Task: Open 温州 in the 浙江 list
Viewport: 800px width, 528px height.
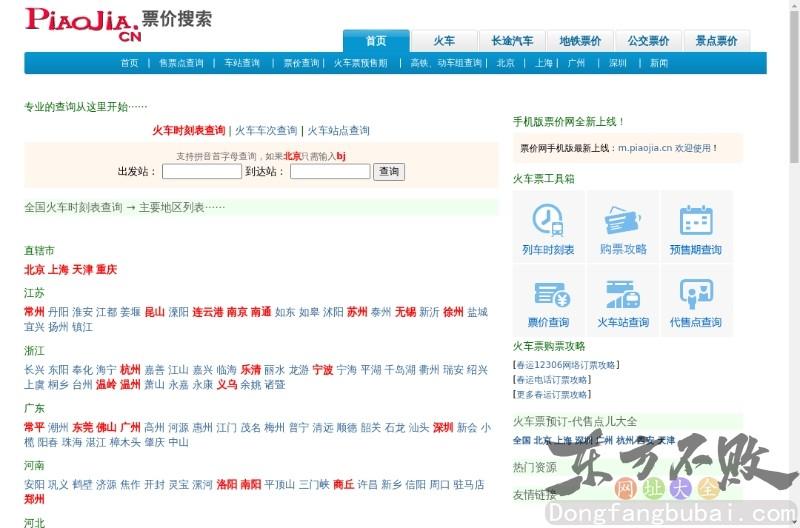Action: point(130,385)
